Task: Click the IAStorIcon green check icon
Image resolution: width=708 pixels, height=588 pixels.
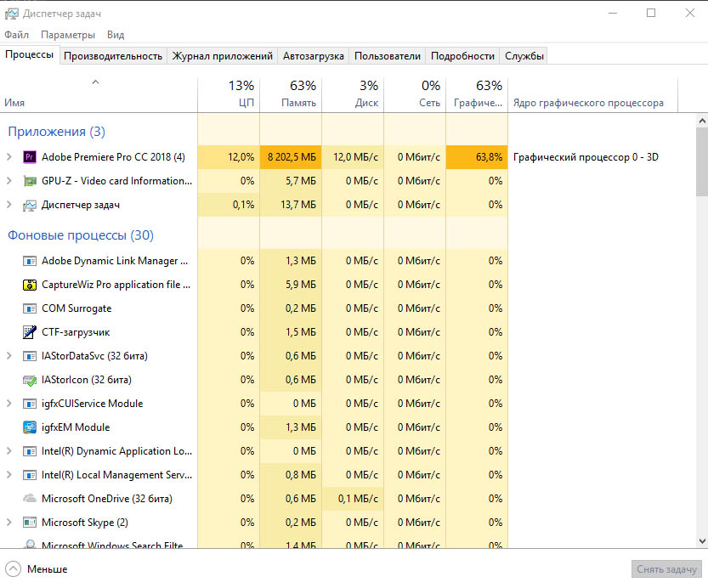Action: (x=30, y=380)
